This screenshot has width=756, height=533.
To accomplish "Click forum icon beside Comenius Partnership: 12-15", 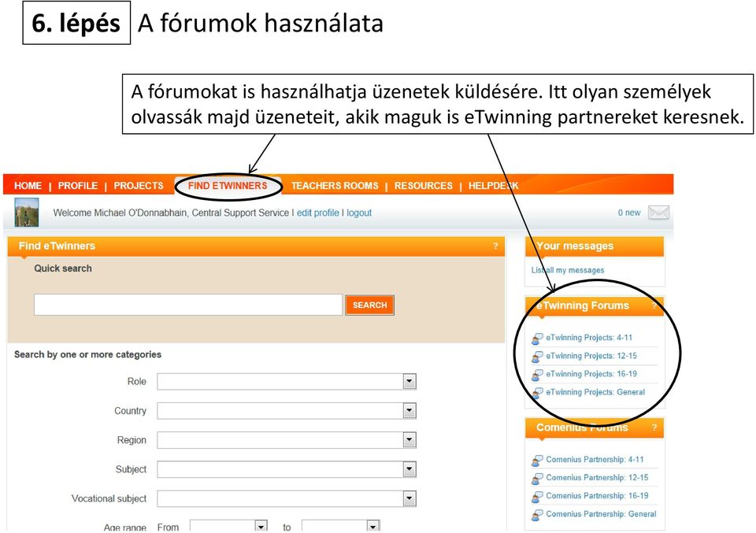I will click(537, 479).
